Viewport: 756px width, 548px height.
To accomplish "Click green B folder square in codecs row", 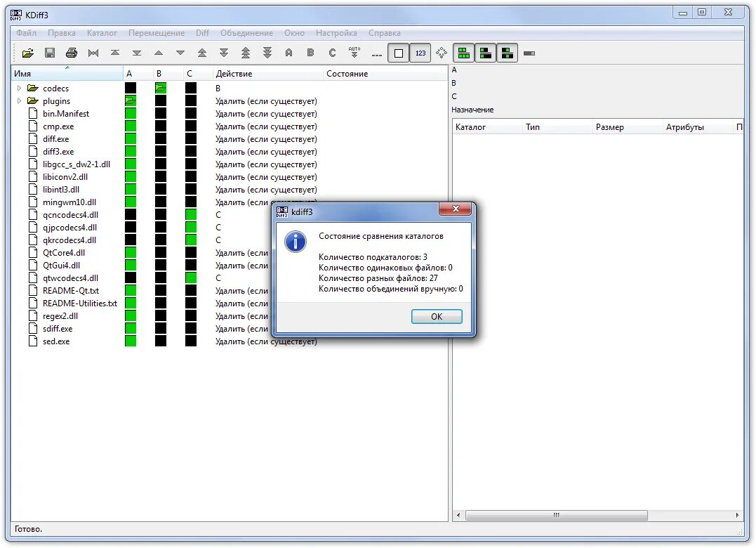I will click(x=161, y=89).
